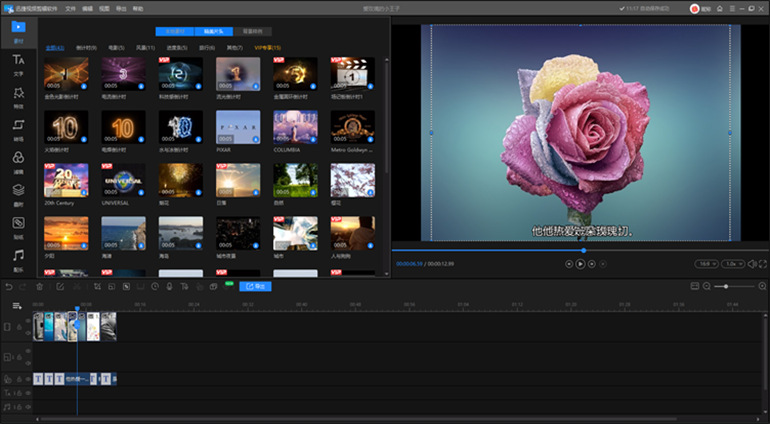Click the timeline horizontal scrollbar
Viewport: 770px width, 424px height.
tap(358, 419)
